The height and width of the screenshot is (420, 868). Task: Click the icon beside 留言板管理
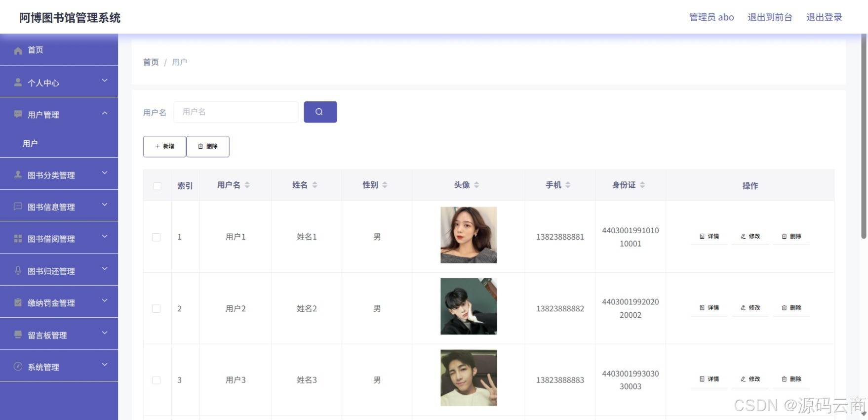[18, 335]
